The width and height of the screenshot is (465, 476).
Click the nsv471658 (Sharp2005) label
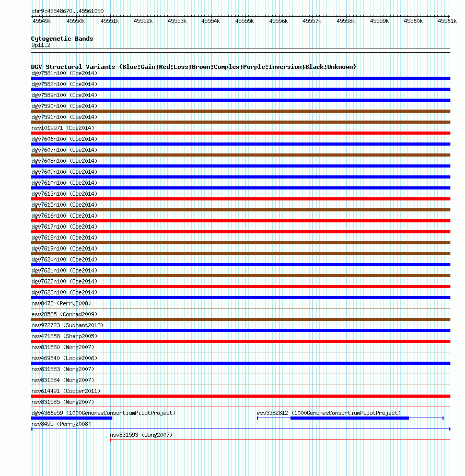coord(64,336)
